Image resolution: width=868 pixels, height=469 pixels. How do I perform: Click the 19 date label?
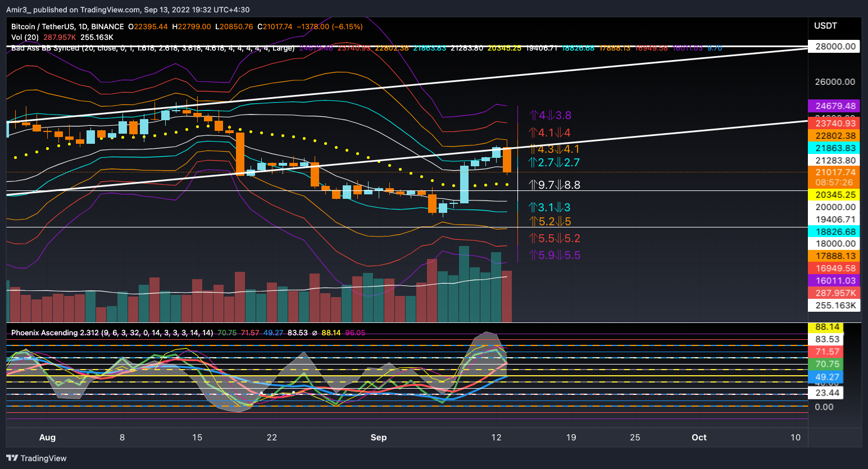[x=571, y=438]
